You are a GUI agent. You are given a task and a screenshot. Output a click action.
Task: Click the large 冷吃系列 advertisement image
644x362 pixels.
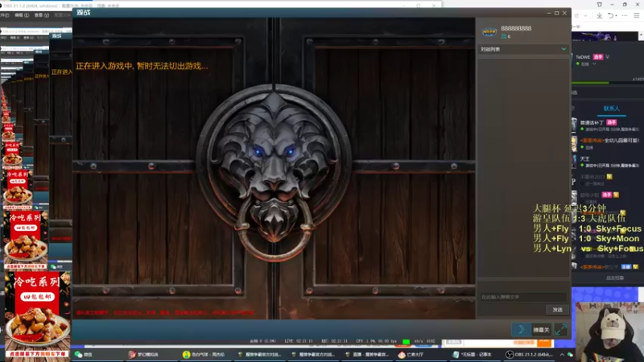[x=37, y=316]
